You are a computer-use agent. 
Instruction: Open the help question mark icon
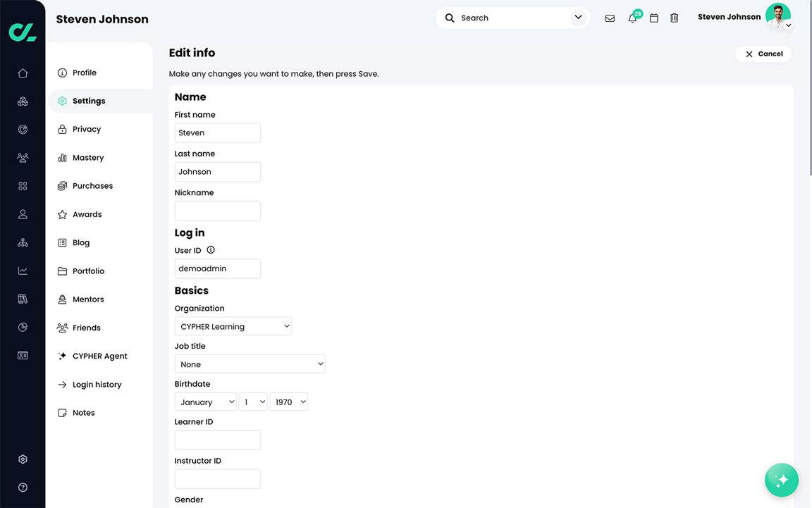point(22,487)
